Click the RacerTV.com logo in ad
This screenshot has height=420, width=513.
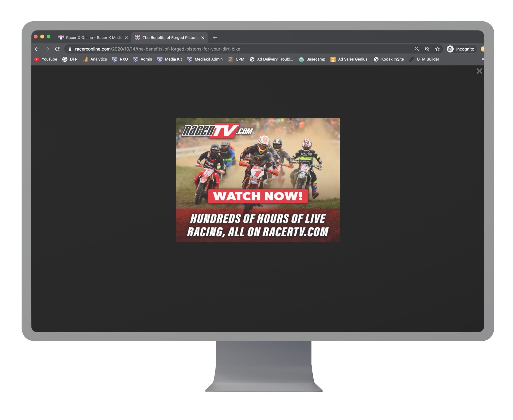pos(217,130)
